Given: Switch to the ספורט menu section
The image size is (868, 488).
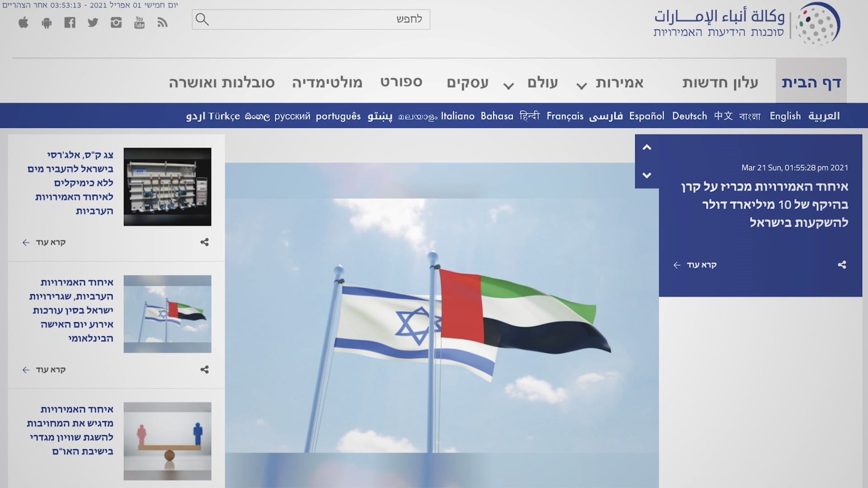Looking at the screenshot, I should pos(401,83).
